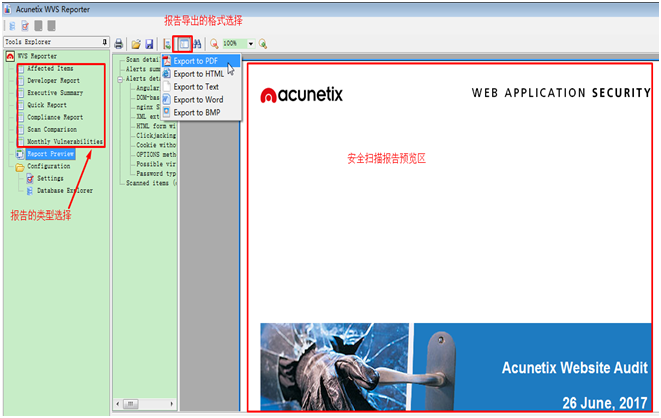Jump to nginx outline entry
Viewport: 661px width, 418px height.
click(148, 107)
